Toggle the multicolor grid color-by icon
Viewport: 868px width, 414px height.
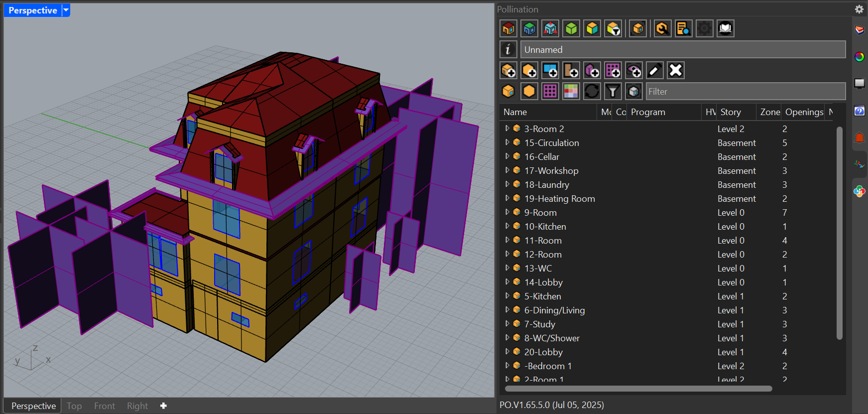point(571,91)
